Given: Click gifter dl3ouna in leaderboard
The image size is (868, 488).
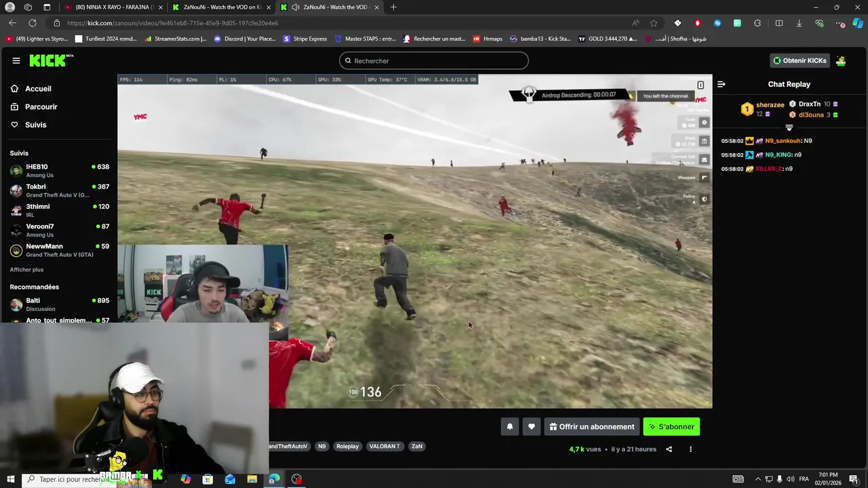Looking at the screenshot, I should 810,115.
